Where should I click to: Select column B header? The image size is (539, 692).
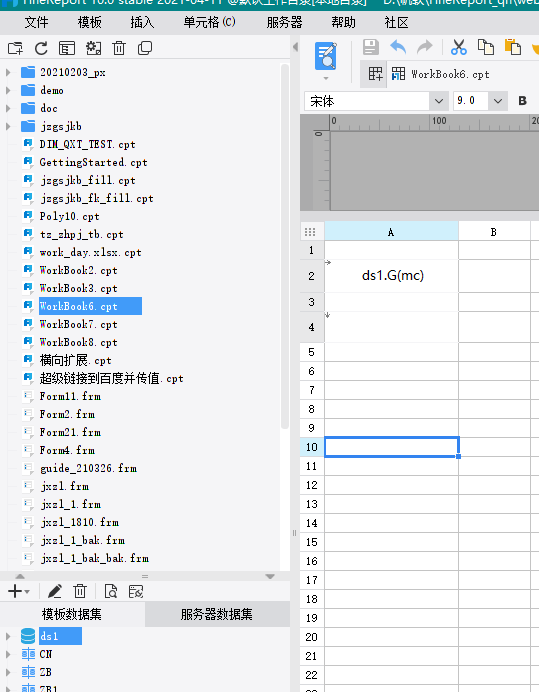click(x=494, y=232)
